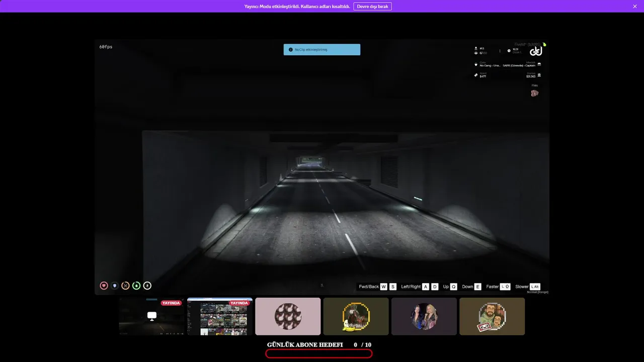This screenshot has height=362, width=644.
Task: Click the Q key hint next to Up
Action: click(453, 287)
